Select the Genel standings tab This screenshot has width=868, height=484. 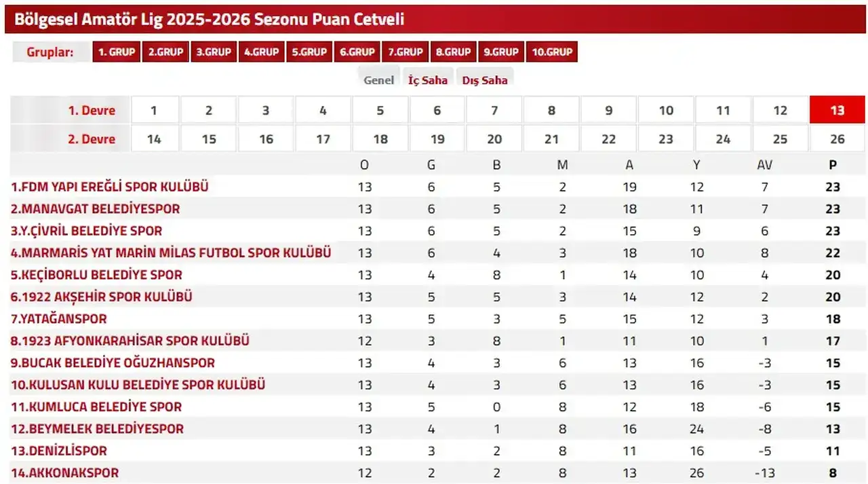[378, 79]
